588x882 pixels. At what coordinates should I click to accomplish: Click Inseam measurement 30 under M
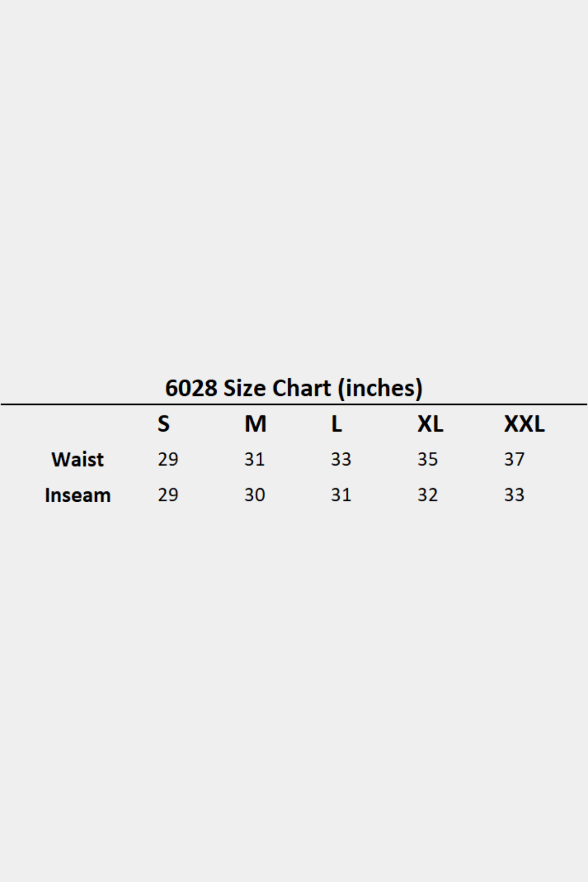255,495
